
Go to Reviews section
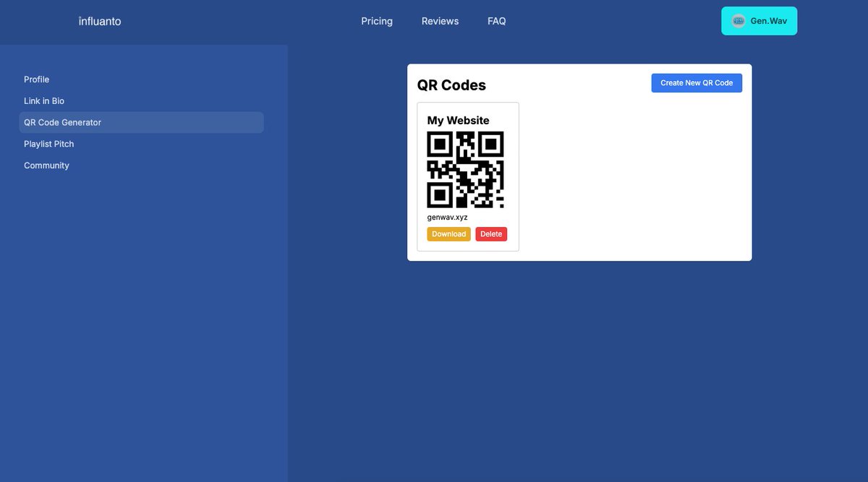(440, 21)
